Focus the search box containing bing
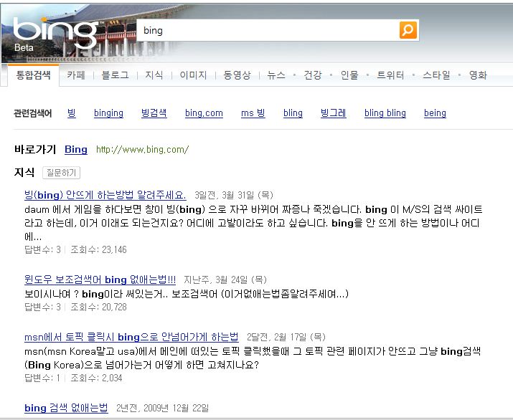 [268, 30]
